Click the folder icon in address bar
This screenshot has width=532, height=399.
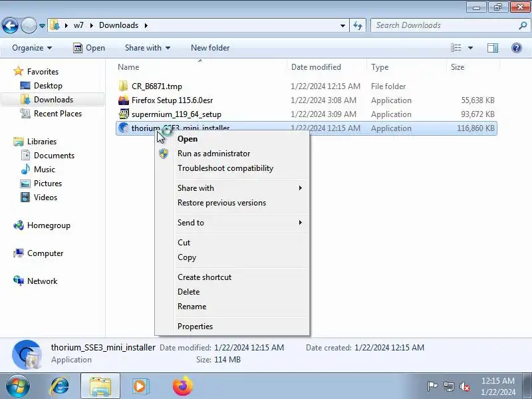[x=55, y=25]
